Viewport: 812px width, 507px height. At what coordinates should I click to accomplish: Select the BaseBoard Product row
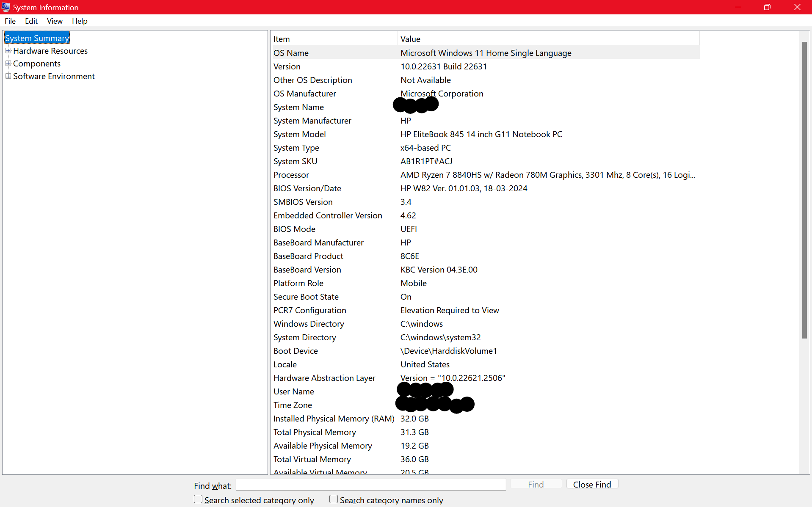tap(485, 256)
